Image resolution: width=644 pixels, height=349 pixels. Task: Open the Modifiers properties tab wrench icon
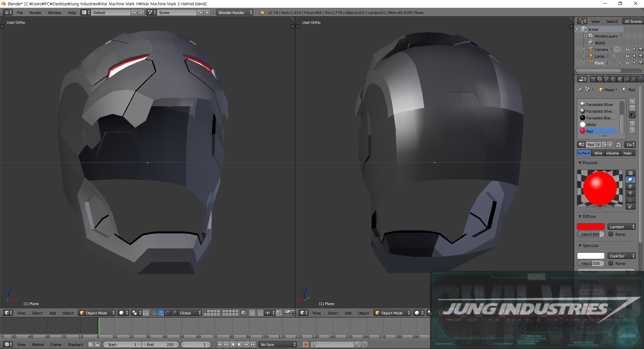point(633,79)
